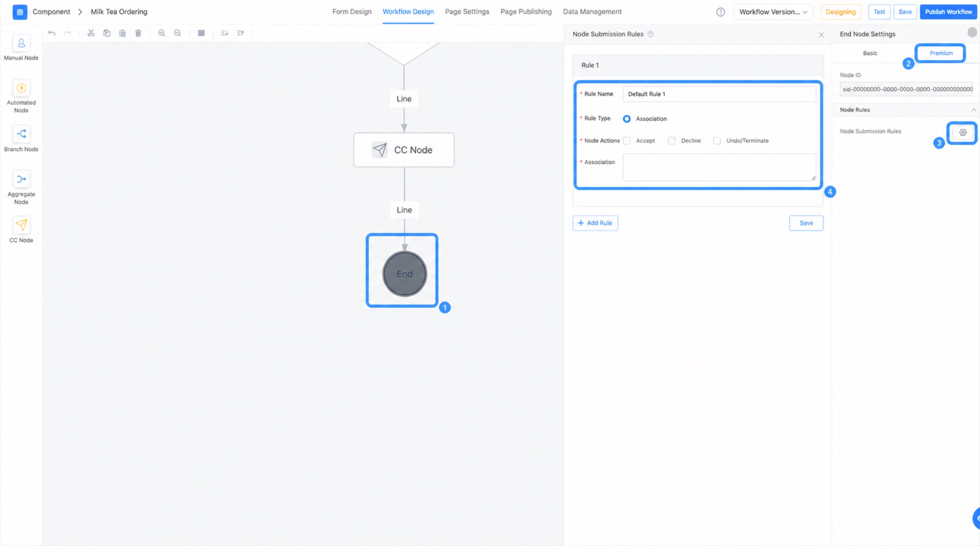This screenshot has width=980, height=546.
Task: Select the Branch Node icon
Action: [21, 134]
